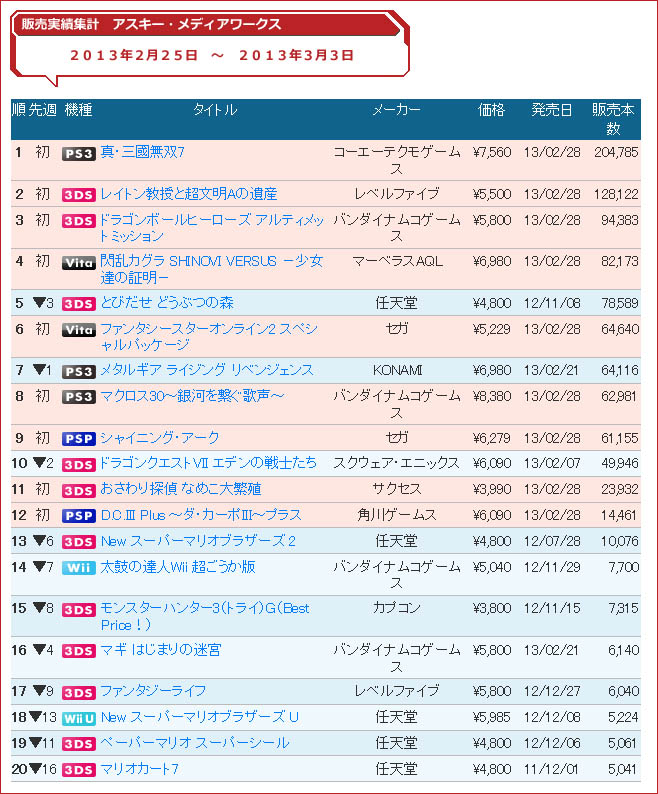Click 3DS icon beside レイトン教授

pos(79,195)
